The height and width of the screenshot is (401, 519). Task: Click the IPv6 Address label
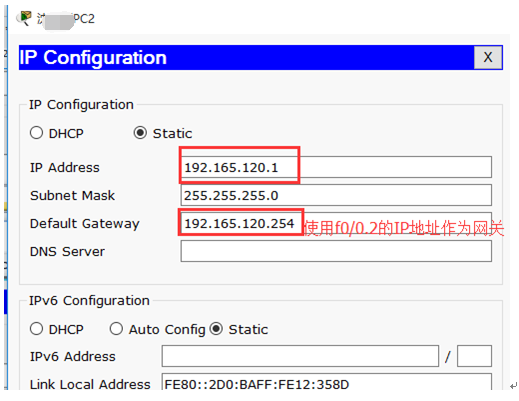(x=73, y=357)
